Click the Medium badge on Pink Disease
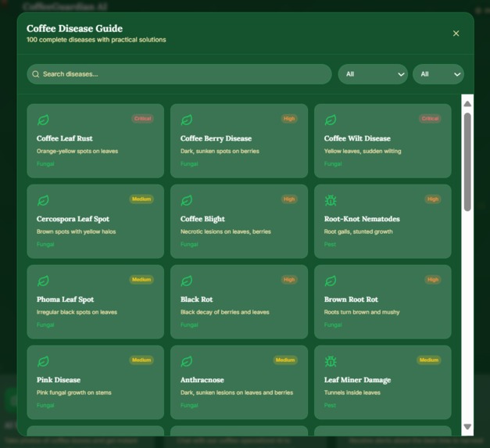Viewport: 490px width, 448px height. [141, 360]
